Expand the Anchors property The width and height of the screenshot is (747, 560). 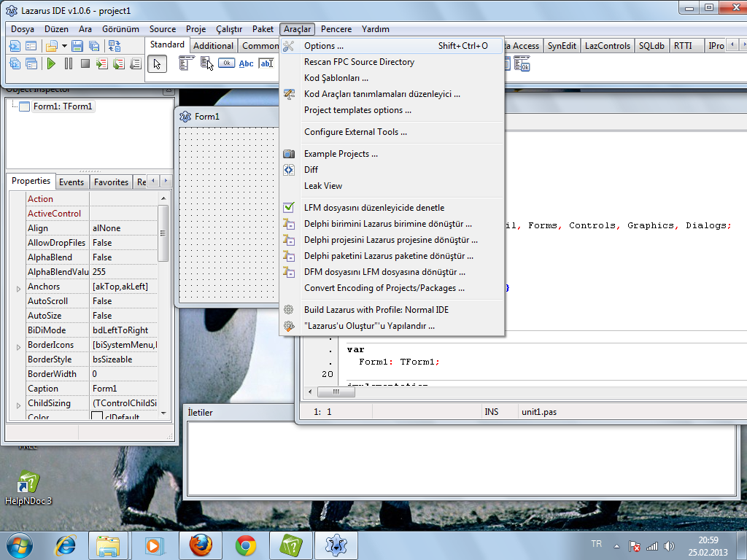click(x=18, y=289)
